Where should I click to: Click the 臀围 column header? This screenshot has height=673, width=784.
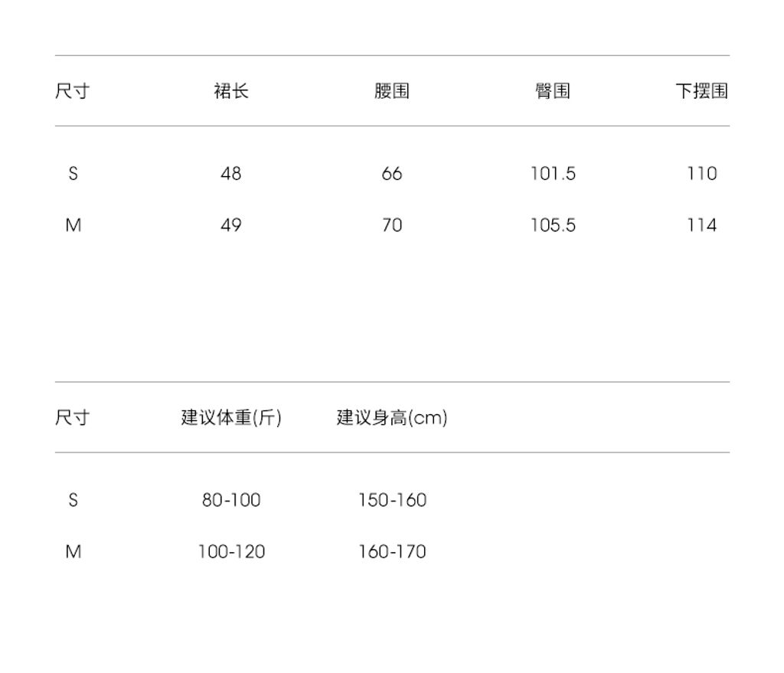coord(553,91)
